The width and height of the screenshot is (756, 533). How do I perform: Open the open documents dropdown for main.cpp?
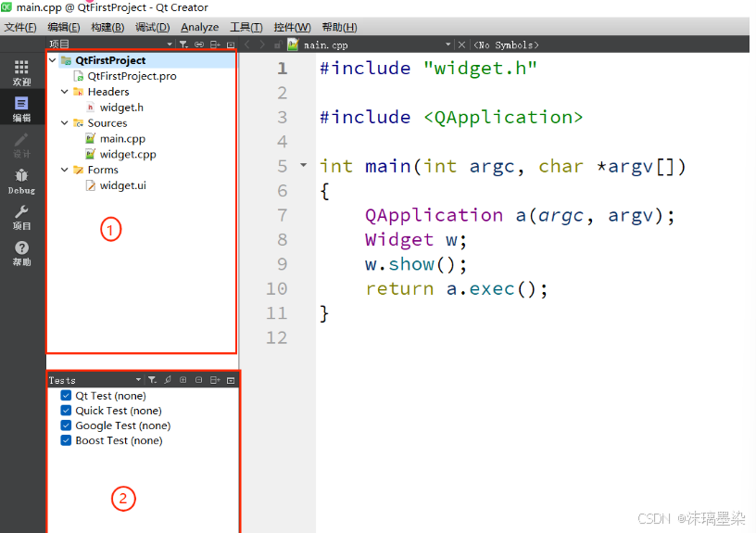click(448, 44)
